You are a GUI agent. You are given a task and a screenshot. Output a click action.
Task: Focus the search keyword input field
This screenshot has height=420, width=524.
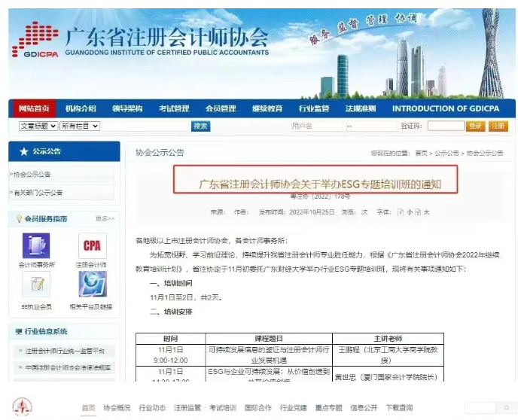(146, 126)
